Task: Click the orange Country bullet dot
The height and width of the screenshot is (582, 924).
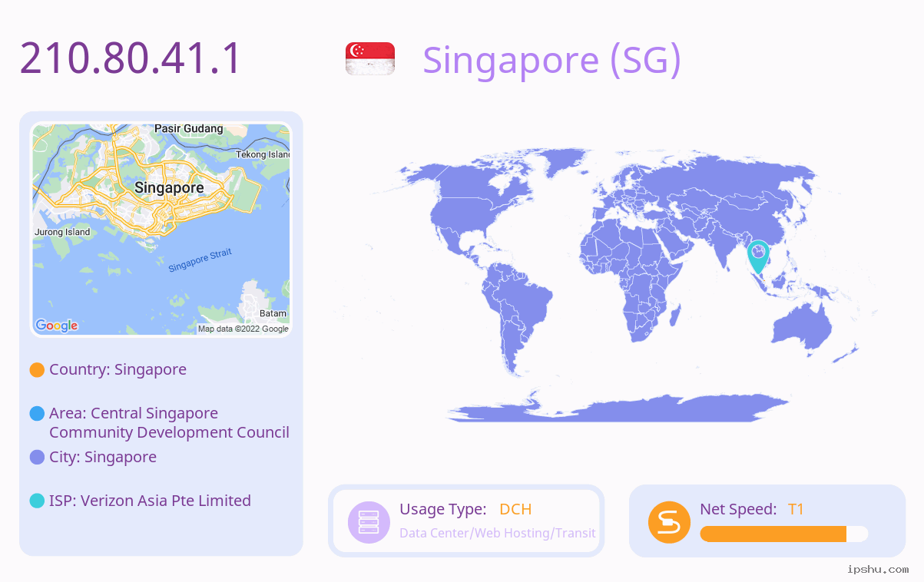Action: tap(37, 370)
